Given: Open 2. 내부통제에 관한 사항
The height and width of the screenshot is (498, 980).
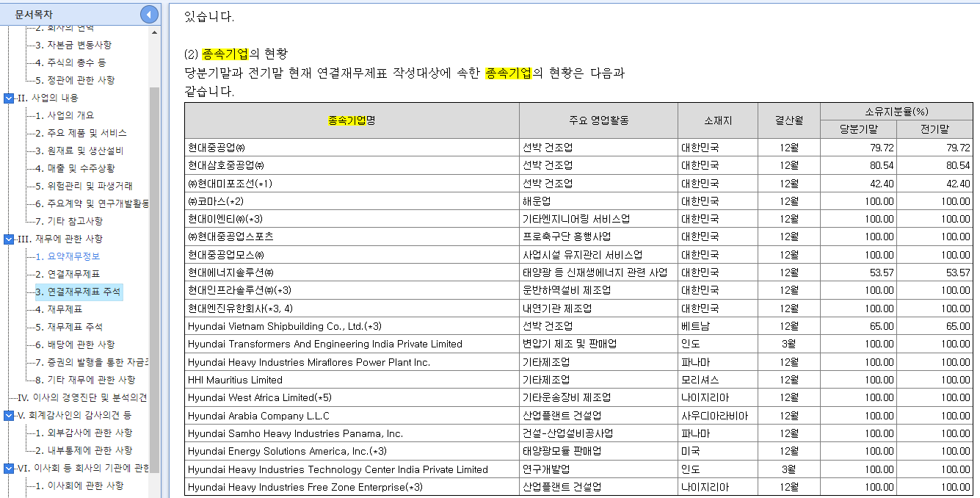Looking at the screenshot, I should (x=84, y=450).
